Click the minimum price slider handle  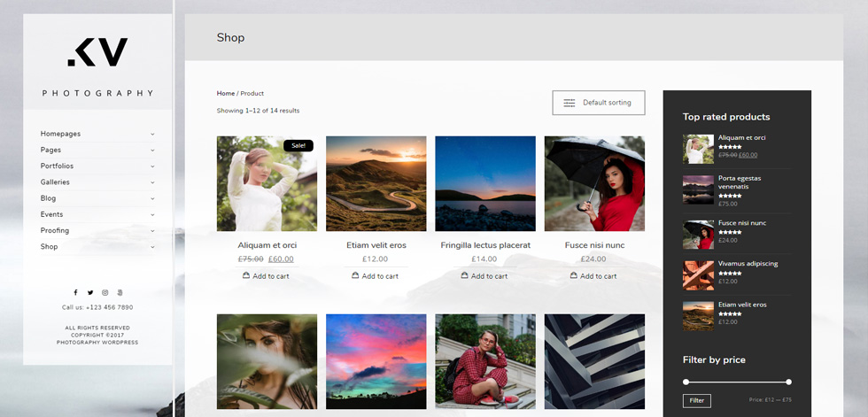point(686,382)
